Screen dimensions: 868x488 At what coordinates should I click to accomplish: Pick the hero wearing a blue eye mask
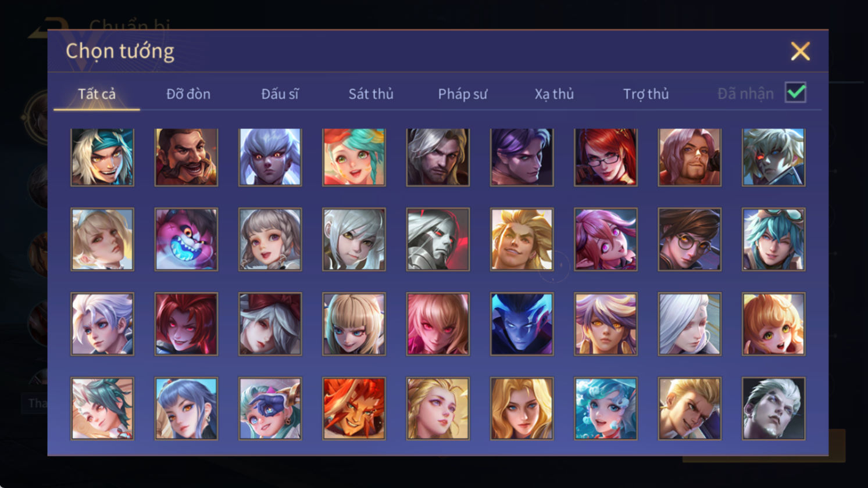pos(270,408)
